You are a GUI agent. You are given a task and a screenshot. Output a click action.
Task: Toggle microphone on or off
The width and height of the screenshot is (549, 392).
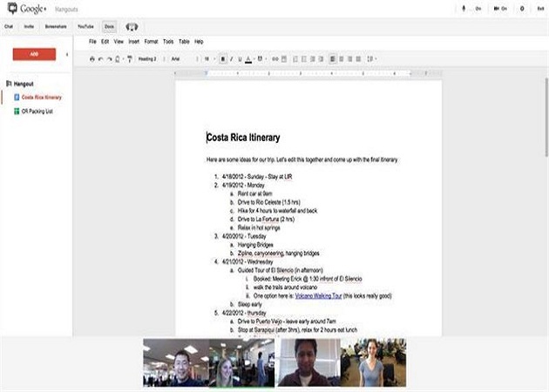(465, 8)
